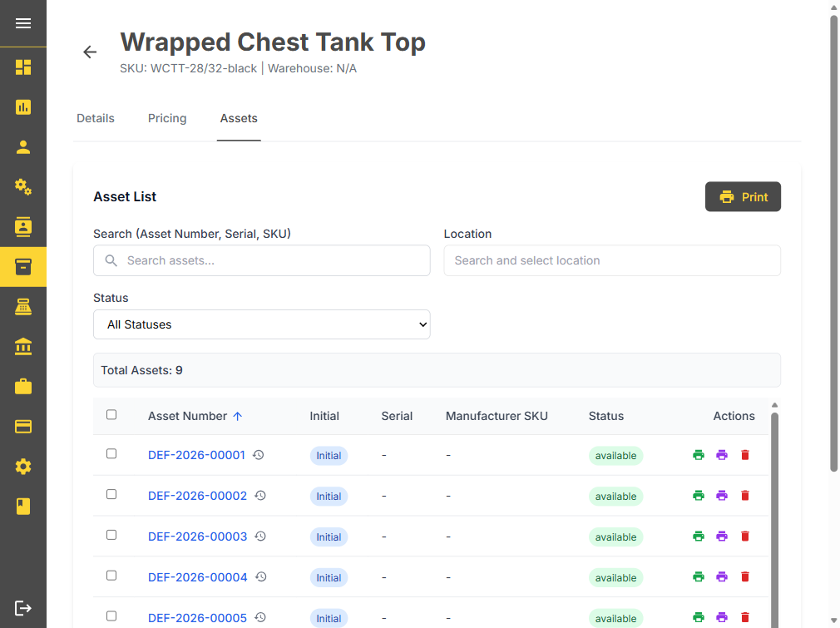
Task: Sort by Asset Number column header
Action: coord(195,417)
